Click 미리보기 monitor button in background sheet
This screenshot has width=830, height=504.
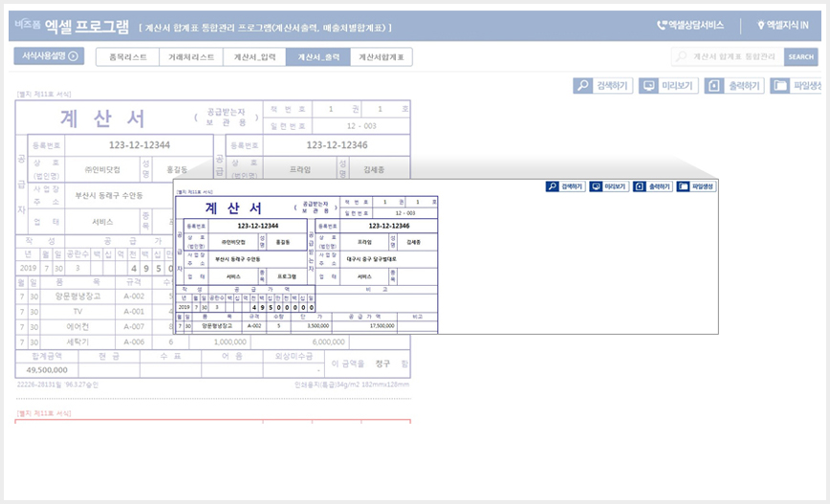tap(668, 86)
